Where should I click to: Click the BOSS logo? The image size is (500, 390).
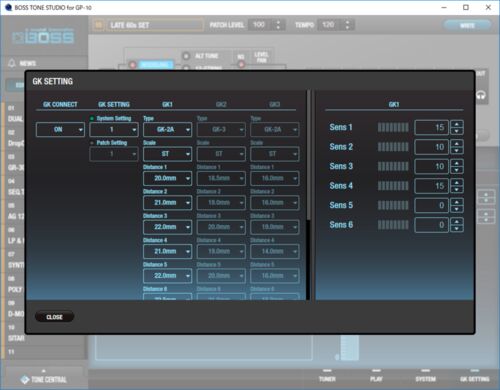click(x=43, y=37)
